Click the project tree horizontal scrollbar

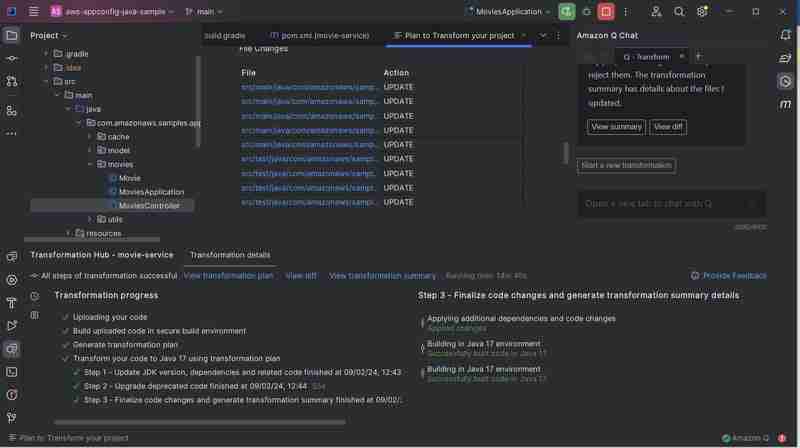tap(92, 239)
